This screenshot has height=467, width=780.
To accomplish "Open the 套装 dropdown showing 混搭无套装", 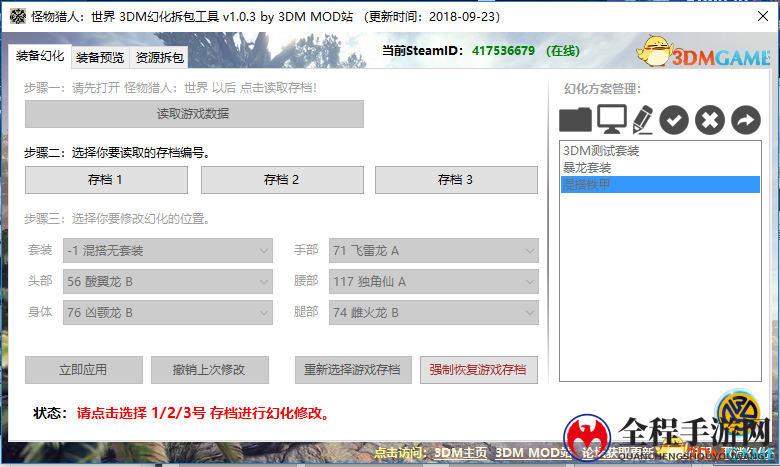I will [x=168, y=251].
